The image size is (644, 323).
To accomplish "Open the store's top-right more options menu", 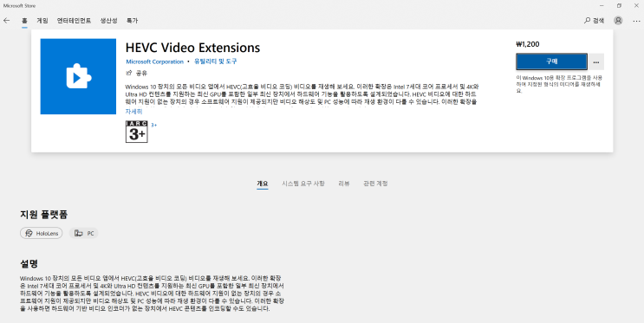I will (636, 21).
